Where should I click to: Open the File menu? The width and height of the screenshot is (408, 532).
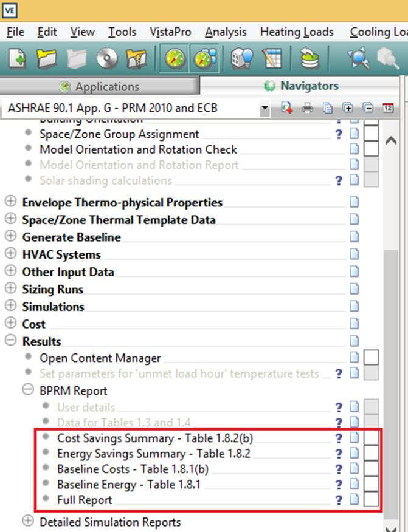pos(16,32)
